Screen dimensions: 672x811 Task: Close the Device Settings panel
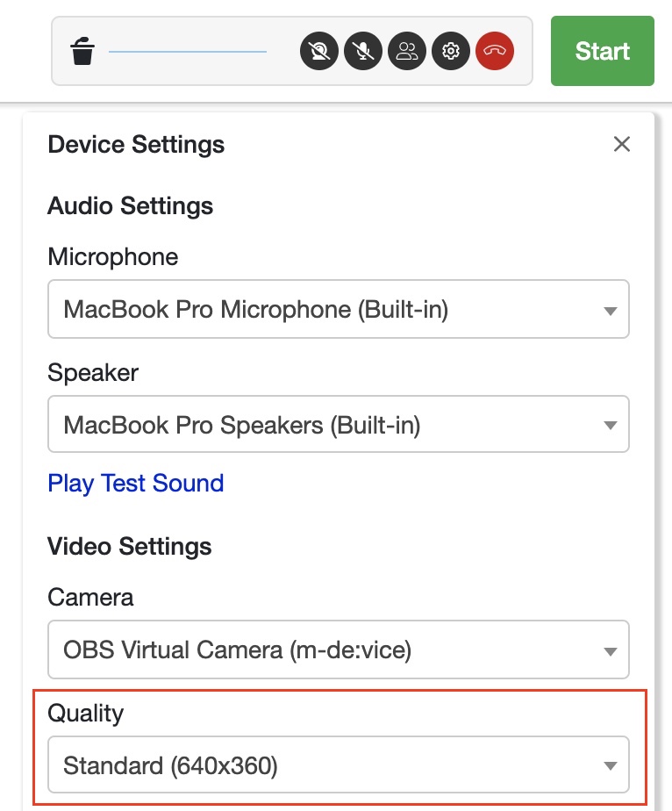click(622, 144)
